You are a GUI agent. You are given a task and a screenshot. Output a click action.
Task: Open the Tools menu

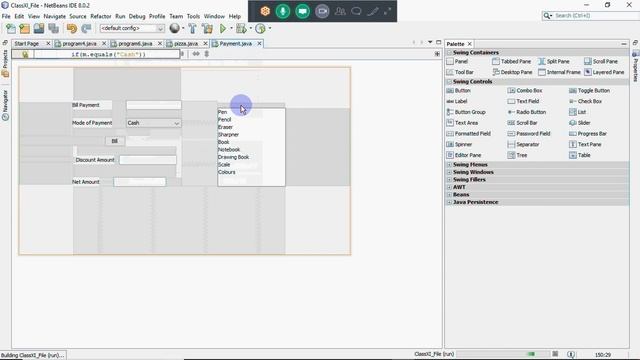coord(193,16)
